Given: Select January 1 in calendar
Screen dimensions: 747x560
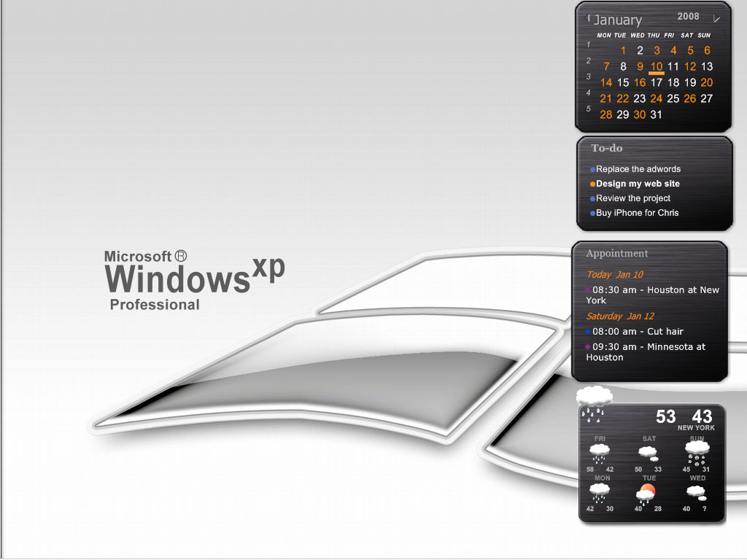Looking at the screenshot, I should pyautogui.click(x=623, y=50).
